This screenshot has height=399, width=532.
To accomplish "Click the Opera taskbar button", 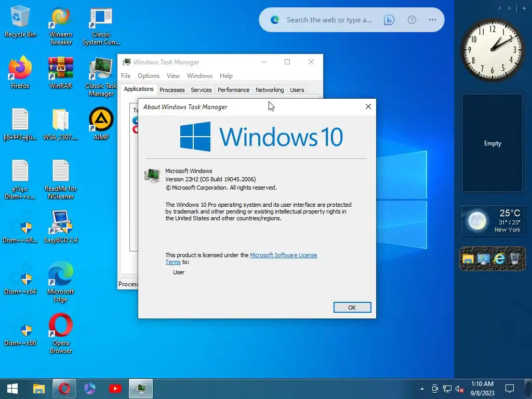I will [x=64, y=389].
